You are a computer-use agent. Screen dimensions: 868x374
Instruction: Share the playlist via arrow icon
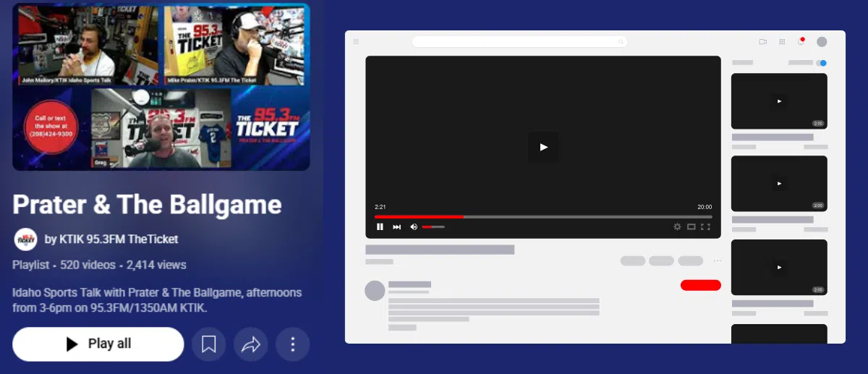251,344
